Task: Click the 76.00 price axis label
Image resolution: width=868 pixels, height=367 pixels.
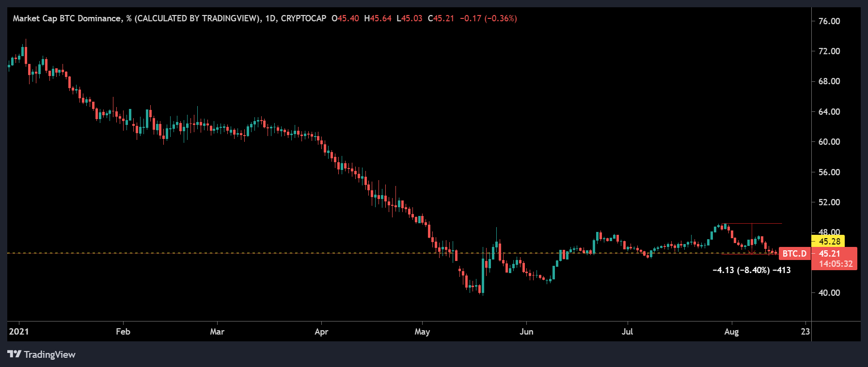Action: tap(829, 21)
